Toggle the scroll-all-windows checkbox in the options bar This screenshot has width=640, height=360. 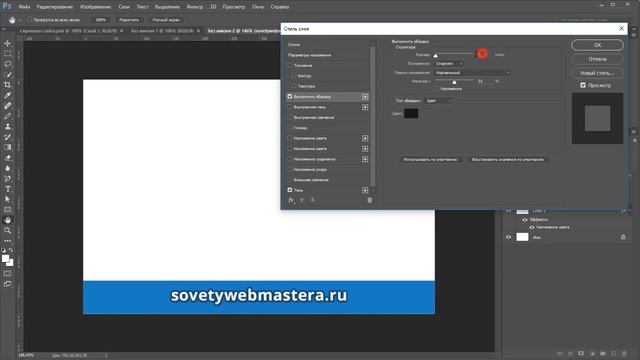(29, 20)
